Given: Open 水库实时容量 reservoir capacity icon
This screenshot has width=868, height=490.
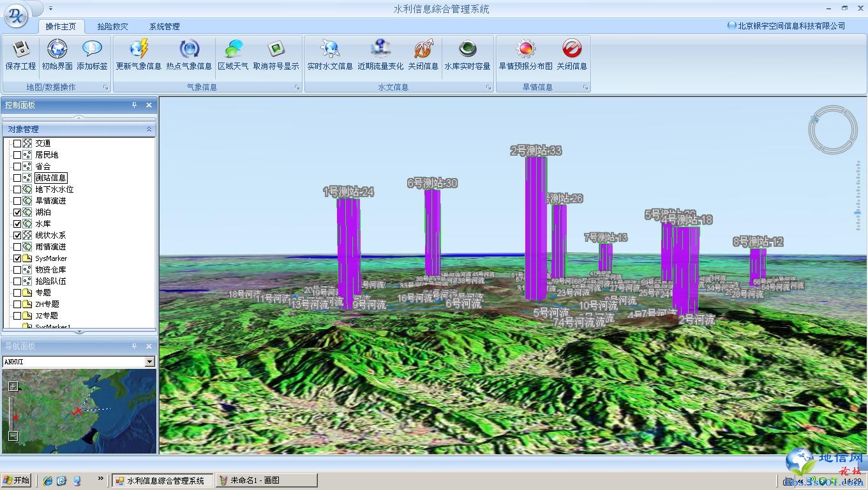Looking at the screenshot, I should coord(467,49).
